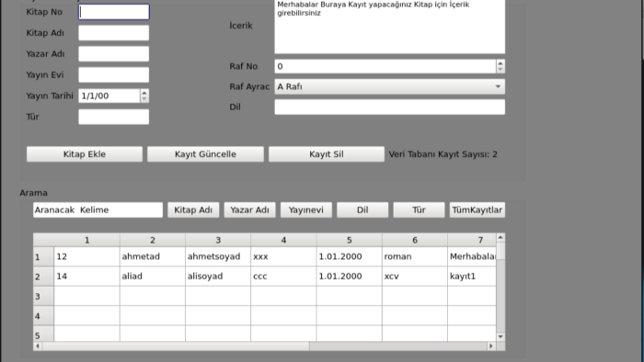Click the Raf No number field
Viewport: 644px width, 362px height.
coord(385,66)
